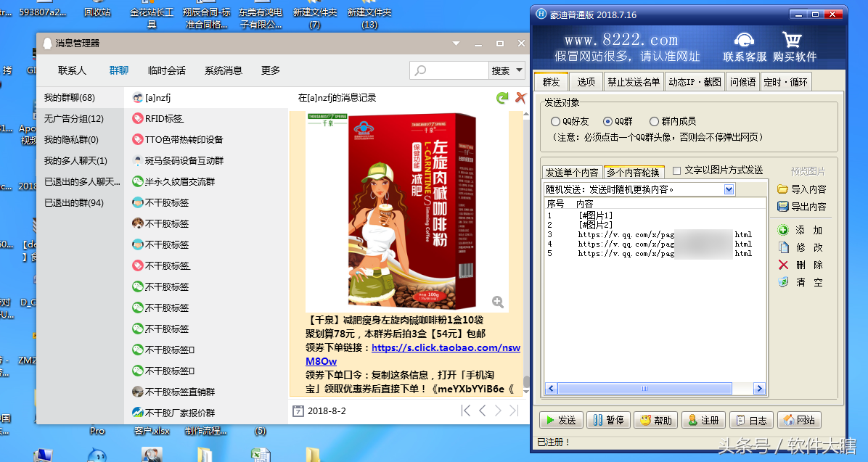This screenshot has width=868, height=462.
Task: Open the 联系客服 headset icon
Action: [744, 41]
